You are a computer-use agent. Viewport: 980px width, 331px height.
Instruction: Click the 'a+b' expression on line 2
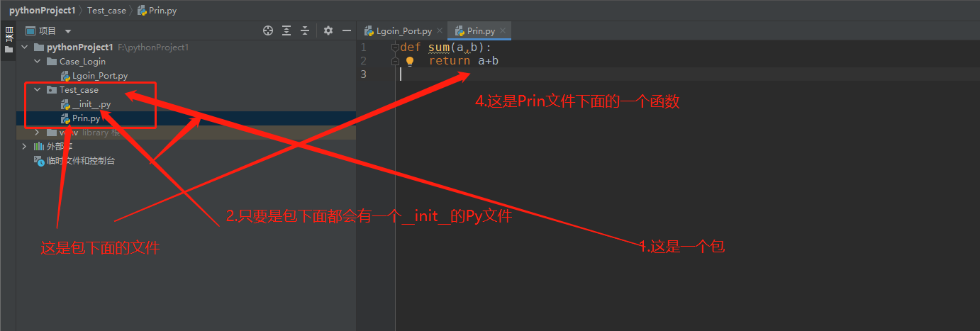[489, 61]
